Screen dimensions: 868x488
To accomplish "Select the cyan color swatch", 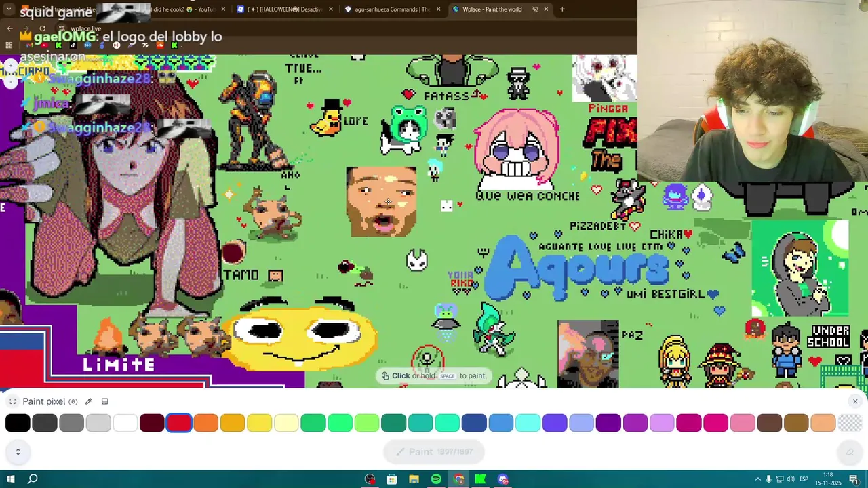I will click(528, 423).
